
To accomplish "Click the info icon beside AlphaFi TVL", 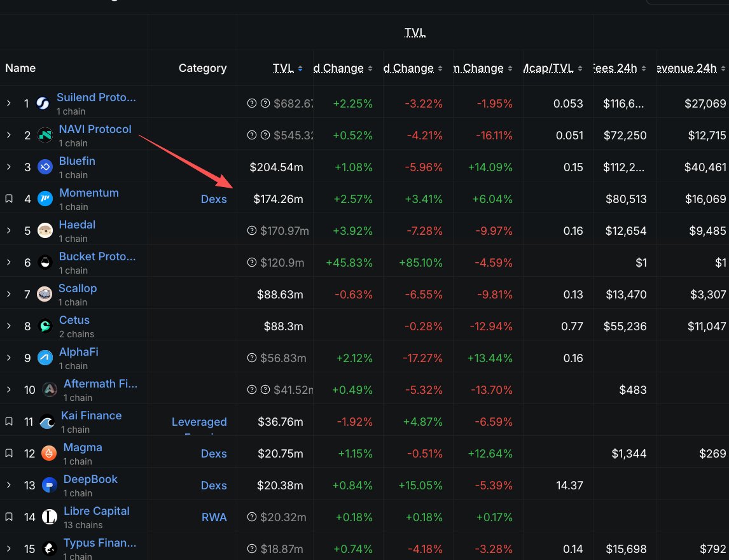I will (252, 358).
